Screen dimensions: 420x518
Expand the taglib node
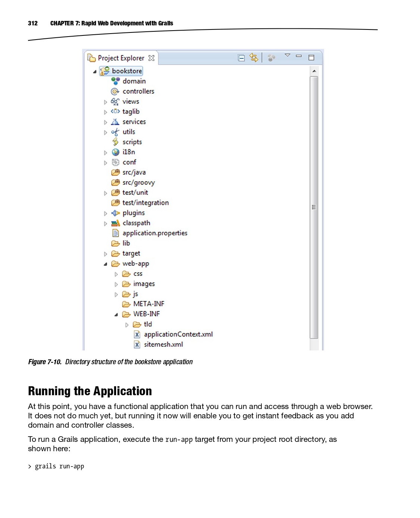[x=105, y=112]
